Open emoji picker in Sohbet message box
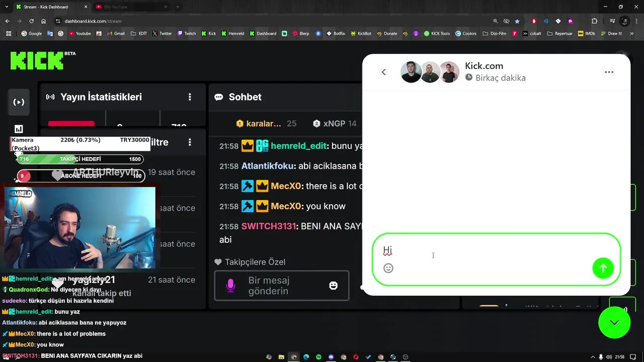Image resolution: width=644 pixels, height=362 pixels. click(333, 286)
